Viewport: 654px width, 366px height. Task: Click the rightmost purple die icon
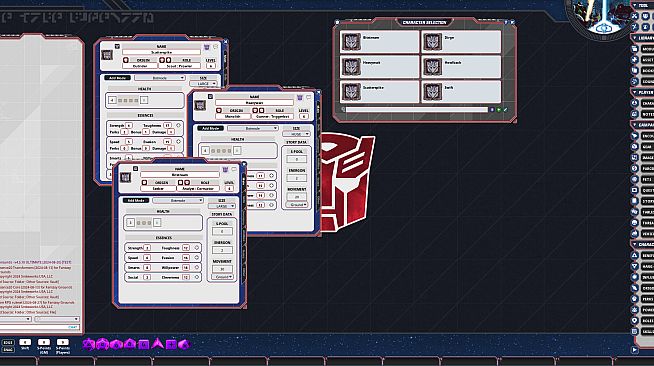pos(184,344)
